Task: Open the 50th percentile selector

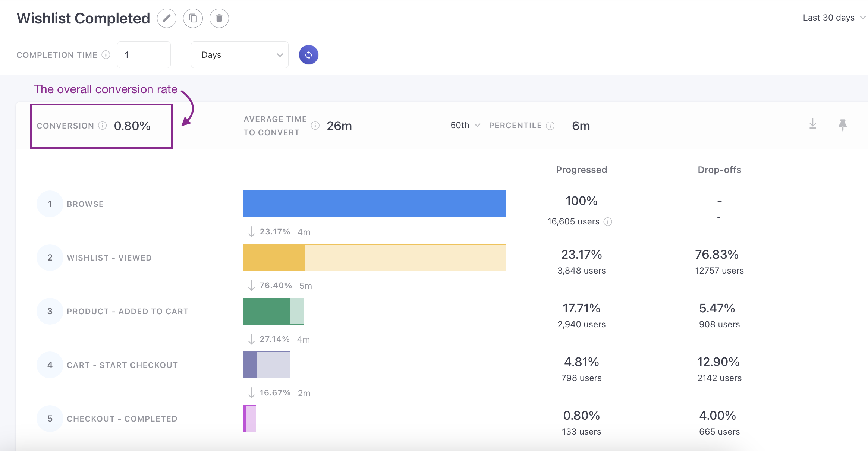Action: [x=465, y=126]
